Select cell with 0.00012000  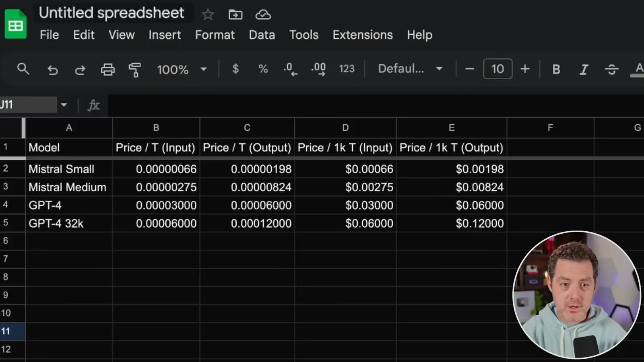[247, 223]
